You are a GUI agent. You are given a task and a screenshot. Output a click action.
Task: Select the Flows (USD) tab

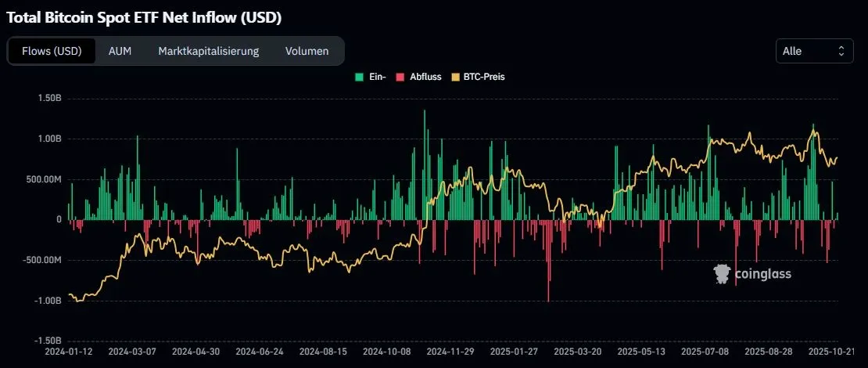(52, 51)
